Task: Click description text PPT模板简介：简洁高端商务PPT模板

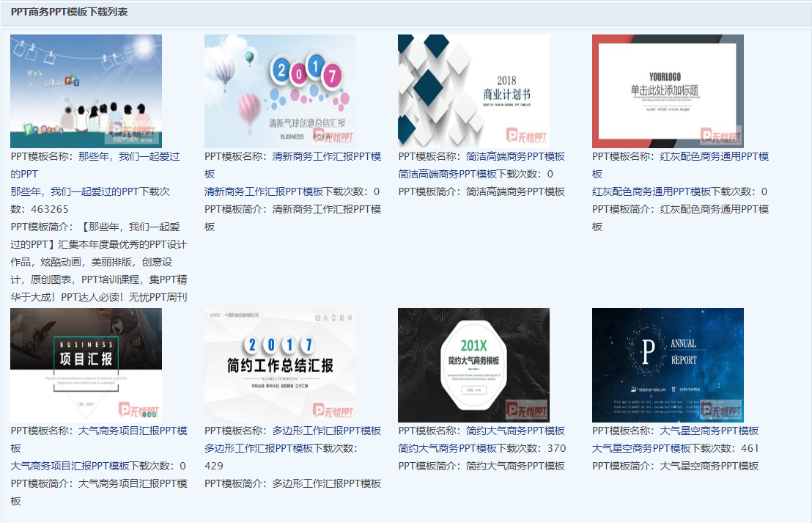Action: point(481,191)
